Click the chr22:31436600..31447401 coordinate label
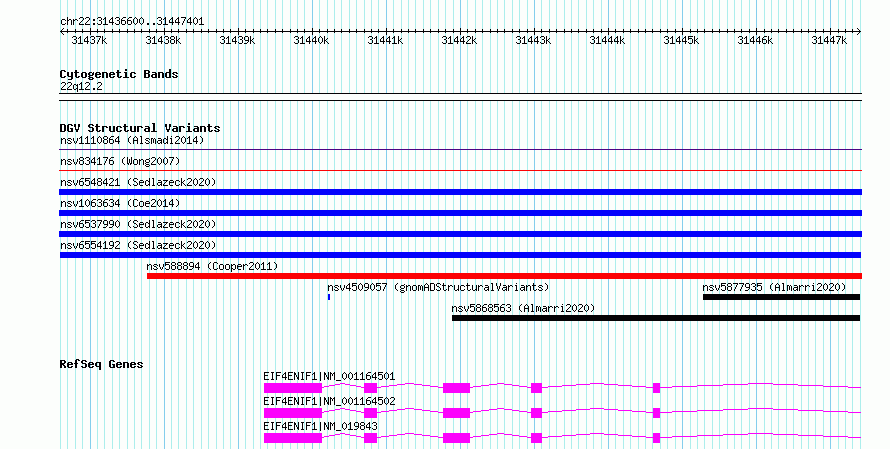This screenshot has width=890, height=449. tap(132, 22)
